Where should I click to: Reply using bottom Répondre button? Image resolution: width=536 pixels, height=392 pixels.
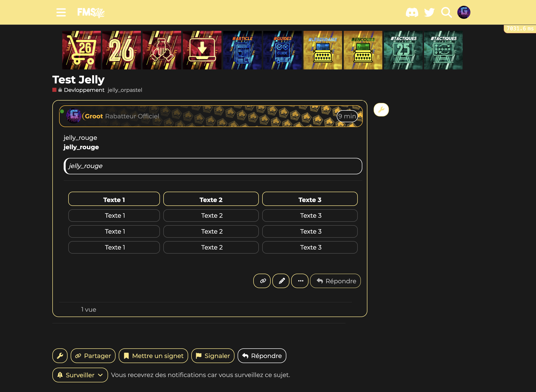pyautogui.click(x=262, y=356)
